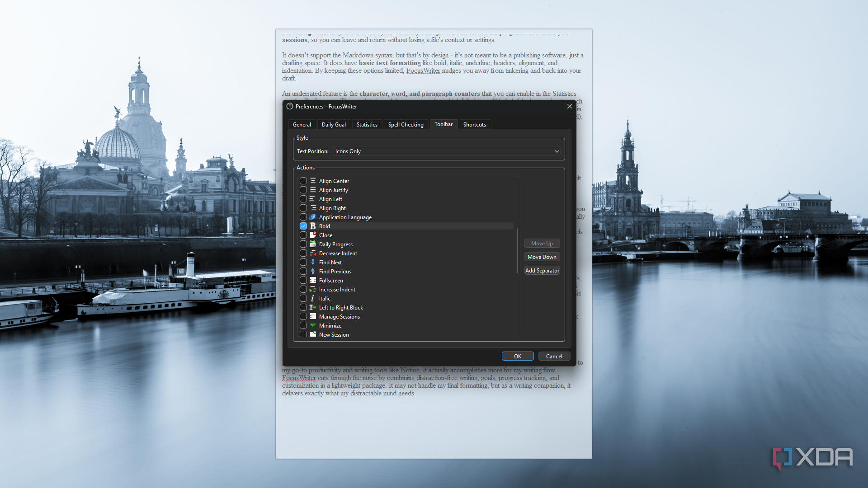Select the Minimize row text
This screenshot has height=488, width=868.
tap(330, 326)
